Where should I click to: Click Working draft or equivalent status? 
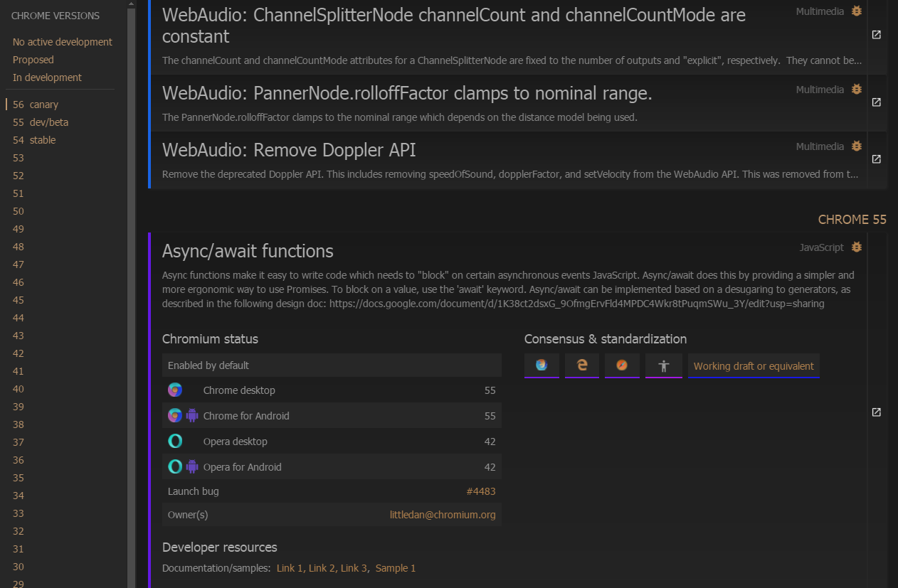(x=754, y=365)
